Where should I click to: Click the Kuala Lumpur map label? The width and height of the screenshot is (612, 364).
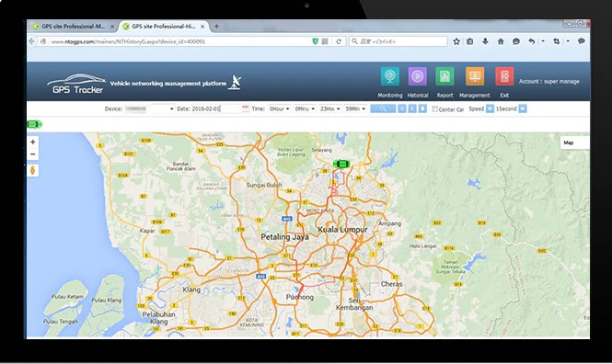342,230
